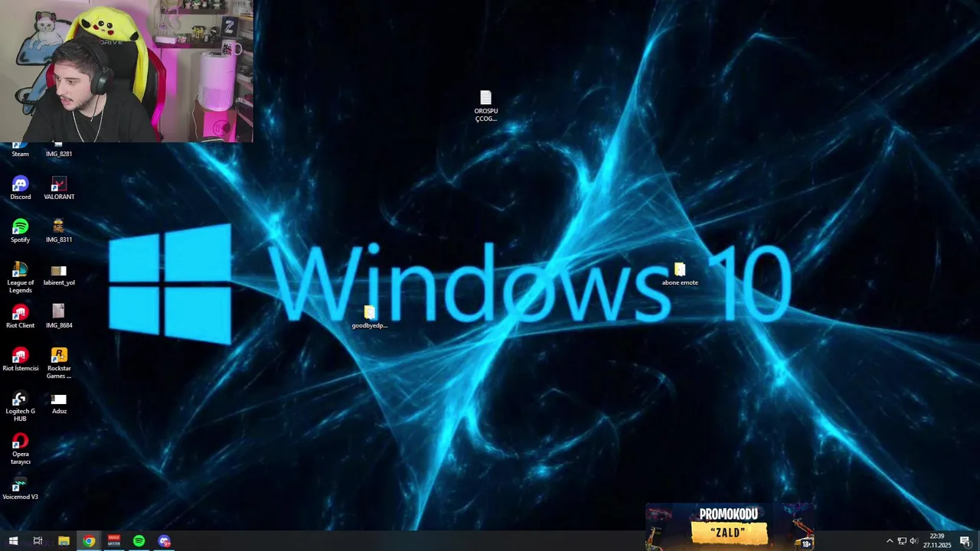Select the Riot Client desktop icon

(x=20, y=317)
